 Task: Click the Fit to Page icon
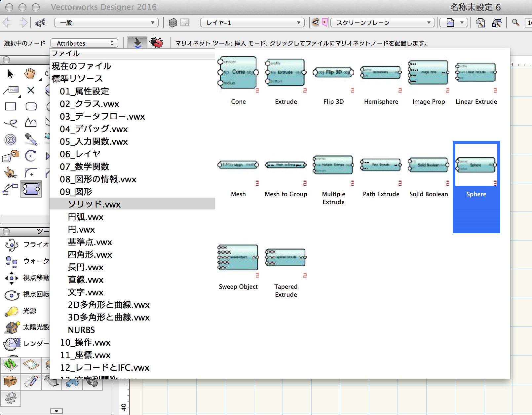[x=480, y=23]
